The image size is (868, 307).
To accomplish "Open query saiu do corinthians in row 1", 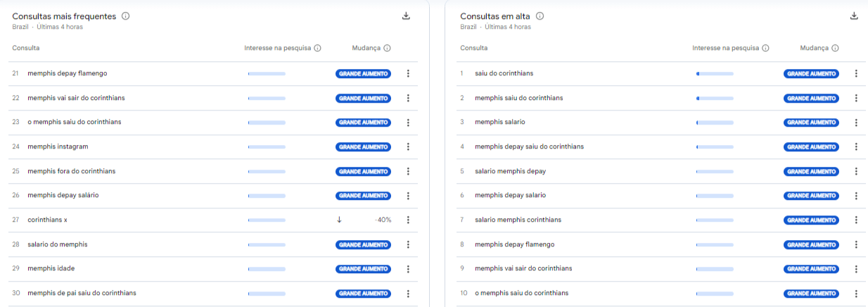I will click(x=504, y=73).
